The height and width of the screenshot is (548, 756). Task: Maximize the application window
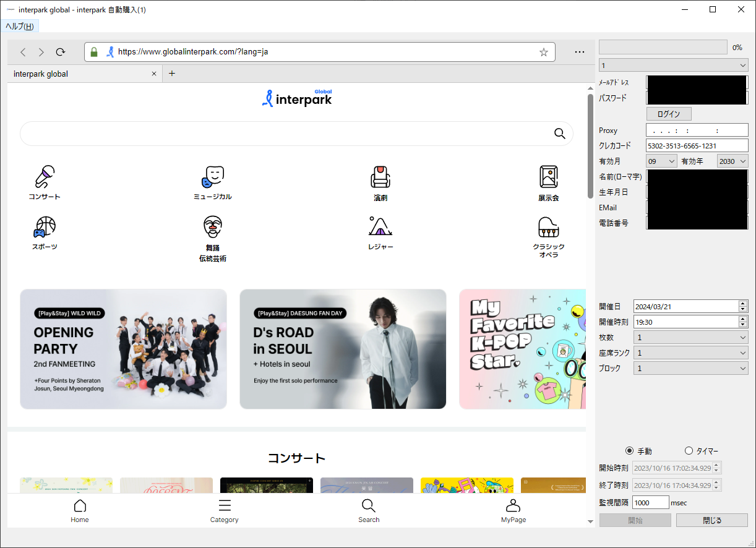click(713, 9)
